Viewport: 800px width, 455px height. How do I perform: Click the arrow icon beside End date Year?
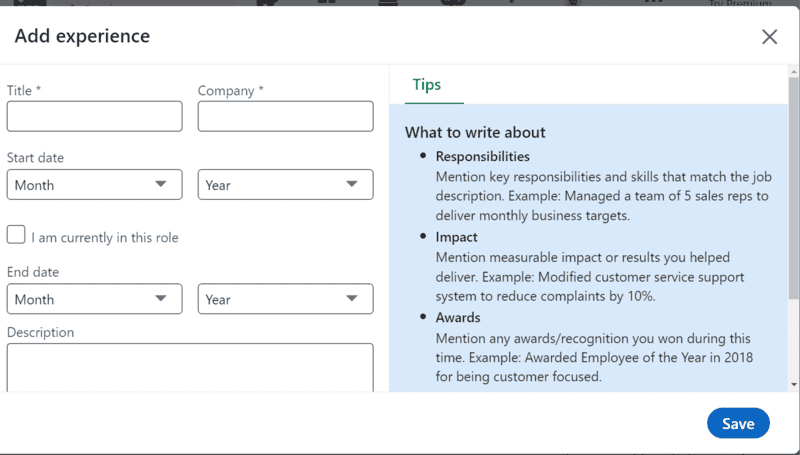coord(352,298)
